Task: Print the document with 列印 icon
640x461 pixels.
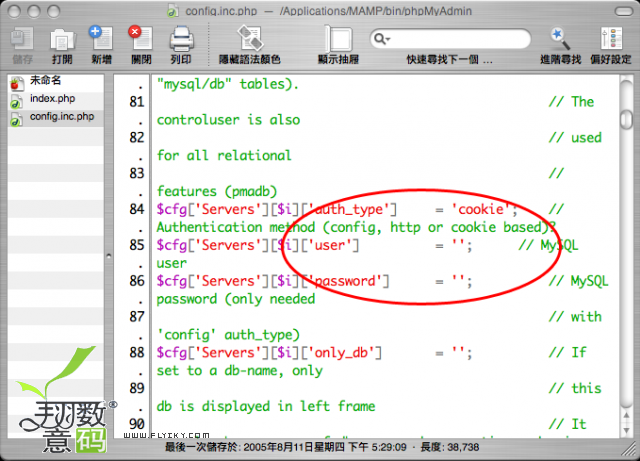Action: pos(181,39)
